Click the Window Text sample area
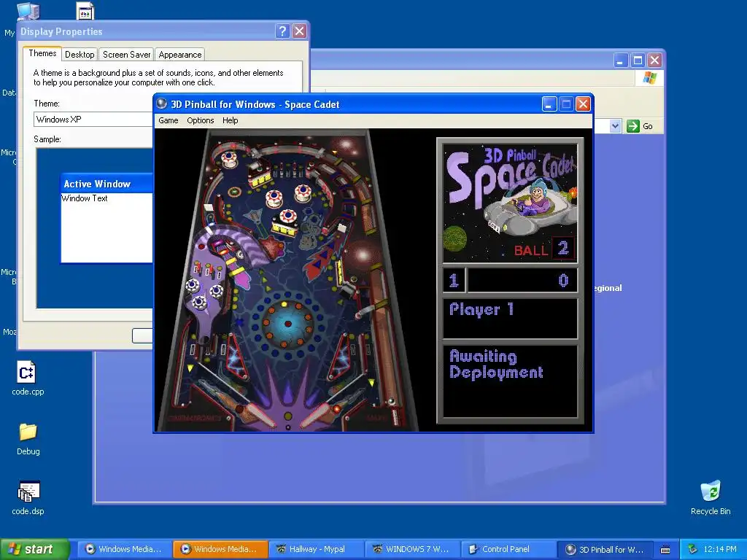Image resolution: width=747 pixels, height=560 pixels. tap(107, 227)
